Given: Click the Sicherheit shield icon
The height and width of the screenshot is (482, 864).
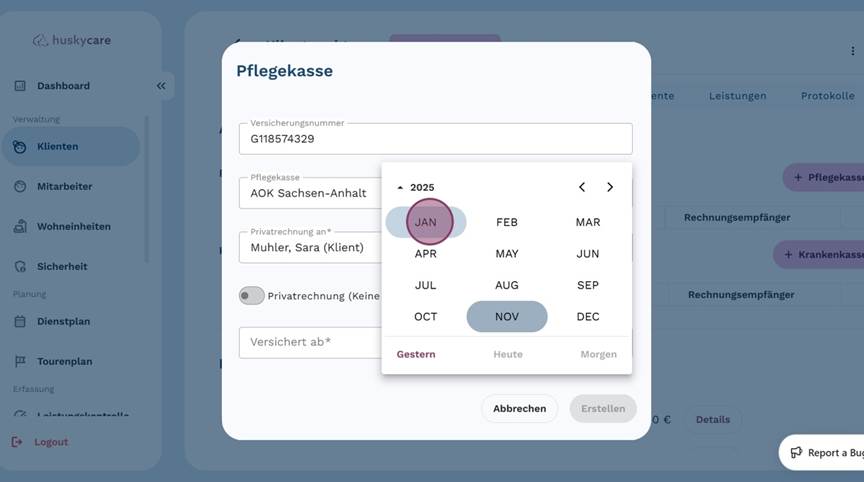Looking at the screenshot, I should 20,267.
